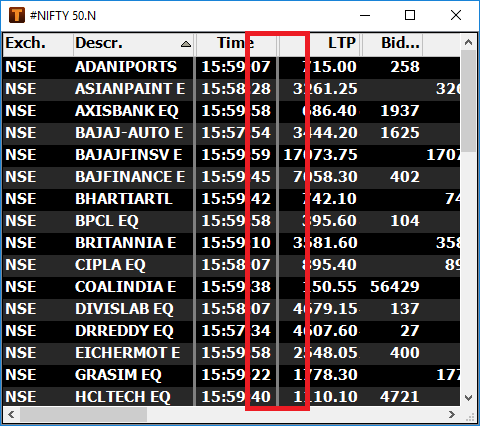Click bid quantity 1625

point(400,133)
